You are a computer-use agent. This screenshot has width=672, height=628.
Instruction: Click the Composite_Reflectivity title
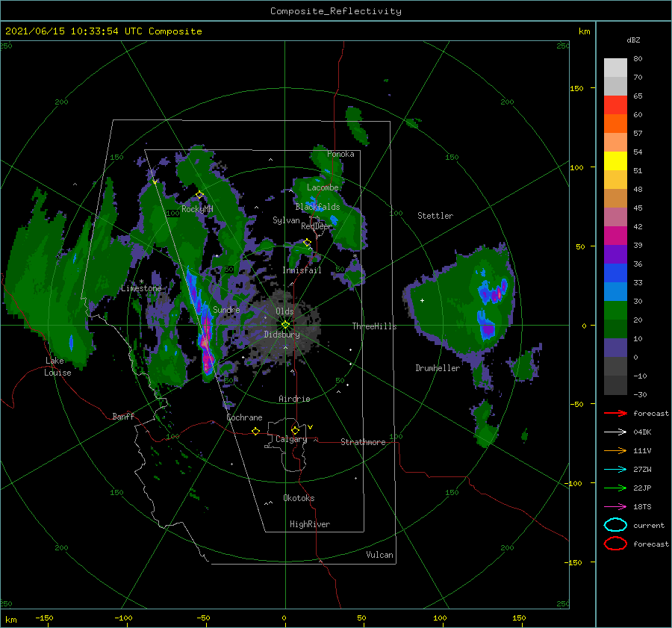coord(335,11)
